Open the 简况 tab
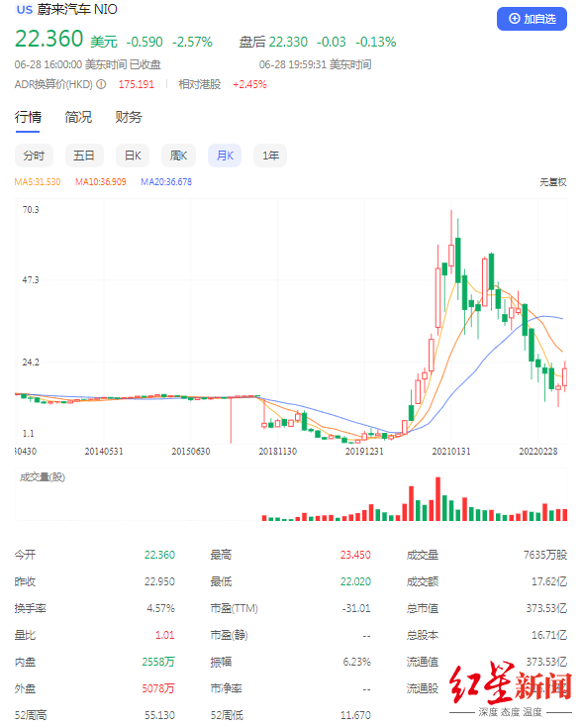The width and height of the screenshot is (582, 728). tap(78, 117)
